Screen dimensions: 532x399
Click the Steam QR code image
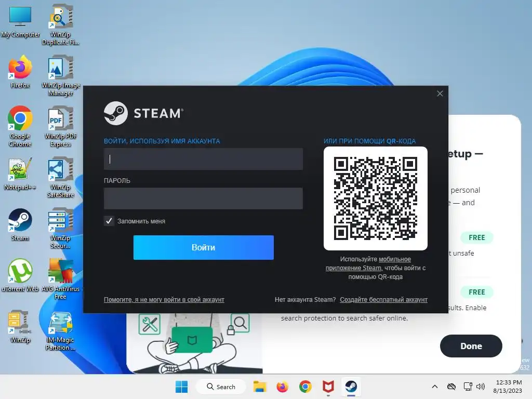pyautogui.click(x=376, y=198)
